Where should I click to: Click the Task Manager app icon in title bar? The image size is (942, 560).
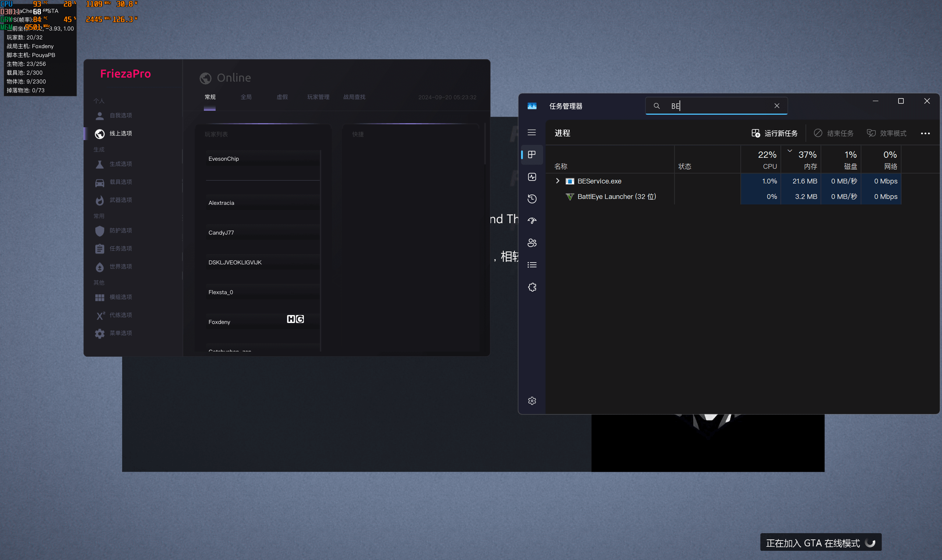tap(532, 106)
